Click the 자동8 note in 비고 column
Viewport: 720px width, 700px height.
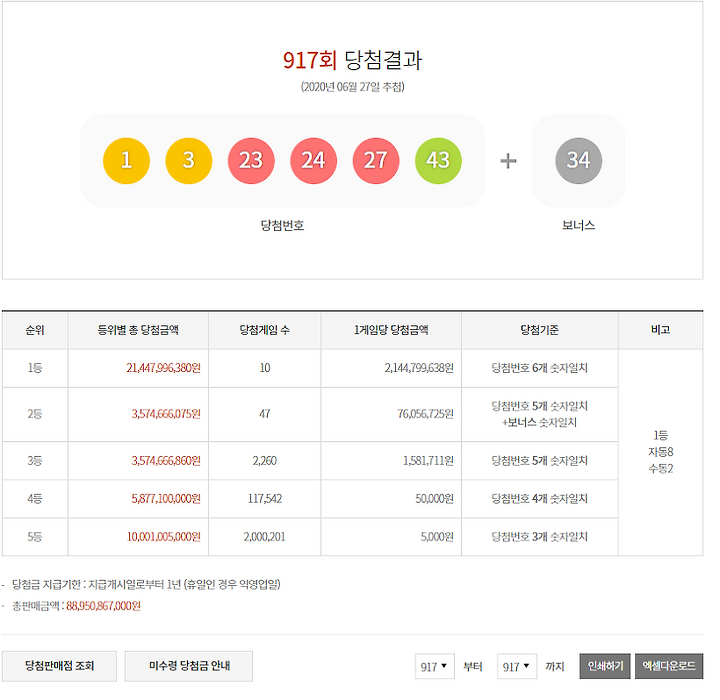pyautogui.click(x=661, y=452)
